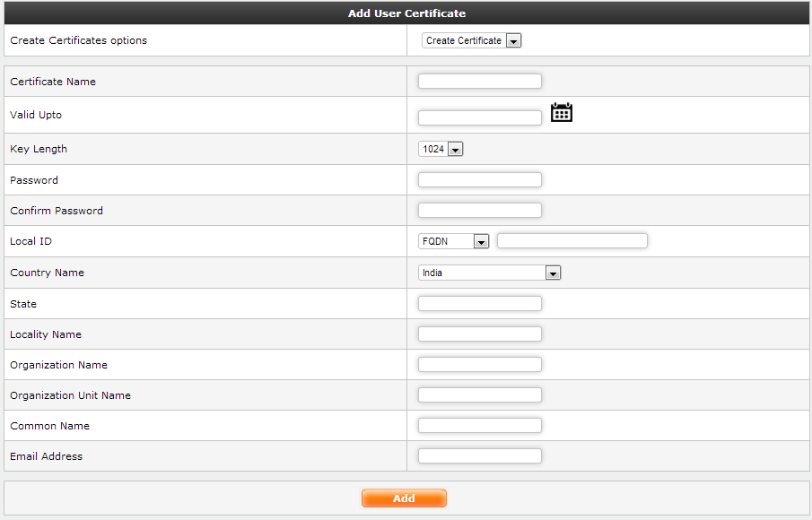Select the Organization Name input box
The width and height of the screenshot is (812, 520).
click(480, 365)
